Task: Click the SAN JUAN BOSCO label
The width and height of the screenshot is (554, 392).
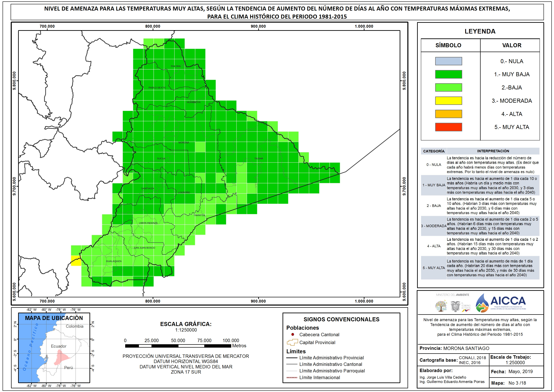Action: point(144,248)
